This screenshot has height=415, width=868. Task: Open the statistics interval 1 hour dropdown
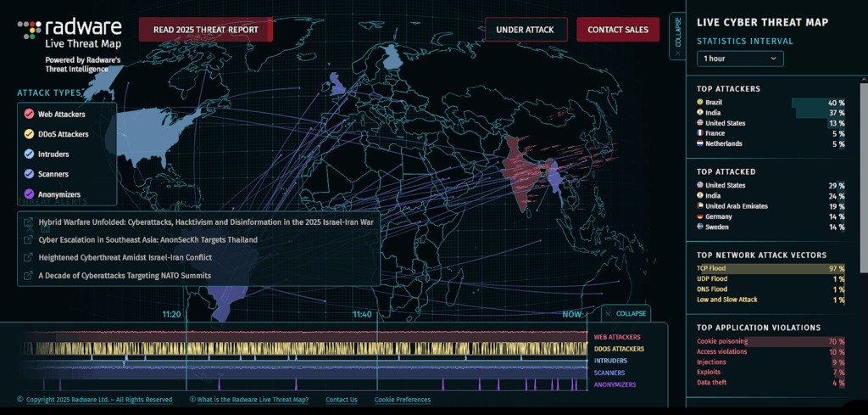(x=740, y=59)
